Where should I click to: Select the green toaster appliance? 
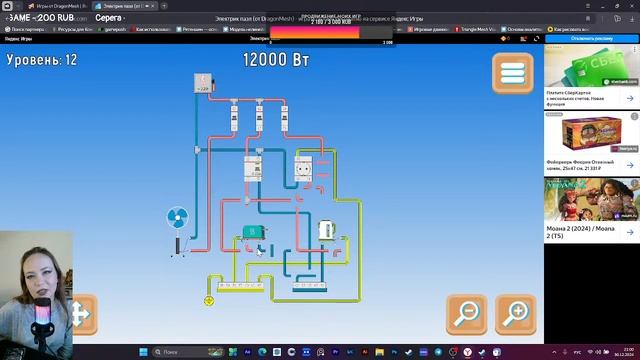[x=253, y=232]
